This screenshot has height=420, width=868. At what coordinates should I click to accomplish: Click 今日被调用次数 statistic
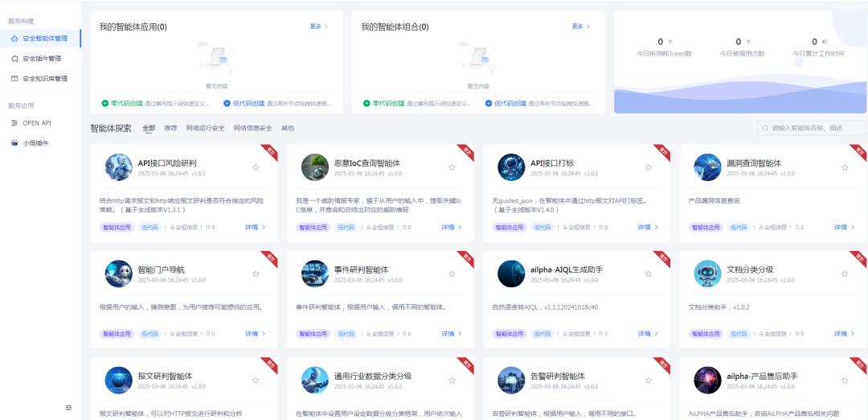pyautogui.click(x=742, y=47)
